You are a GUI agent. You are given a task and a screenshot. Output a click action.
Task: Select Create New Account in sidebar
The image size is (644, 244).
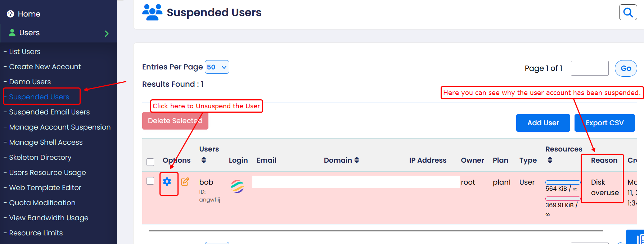pos(45,67)
